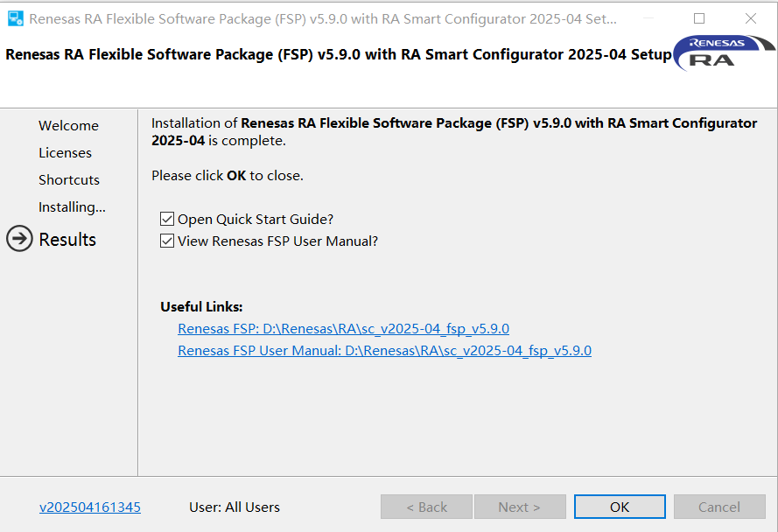
Task: Maximize the setup window
Action: pos(699,18)
